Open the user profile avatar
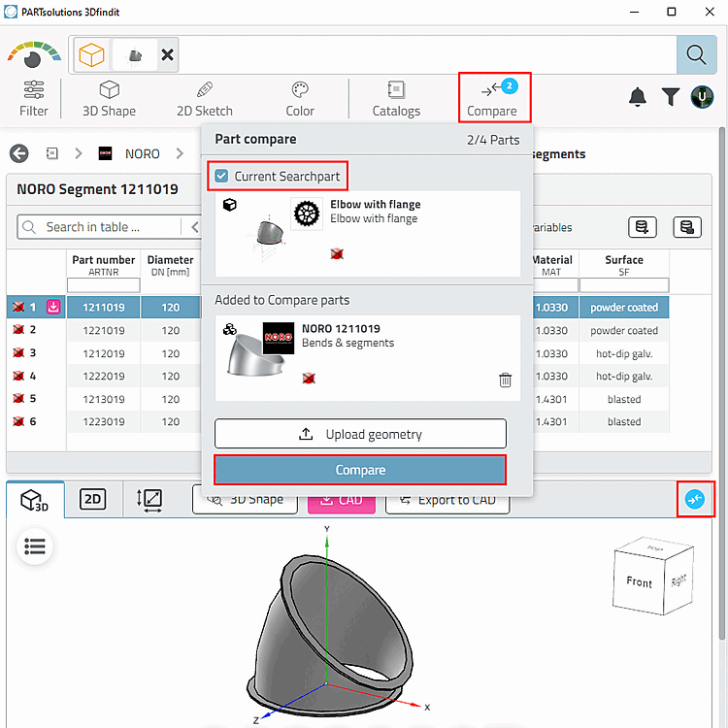 point(702,97)
